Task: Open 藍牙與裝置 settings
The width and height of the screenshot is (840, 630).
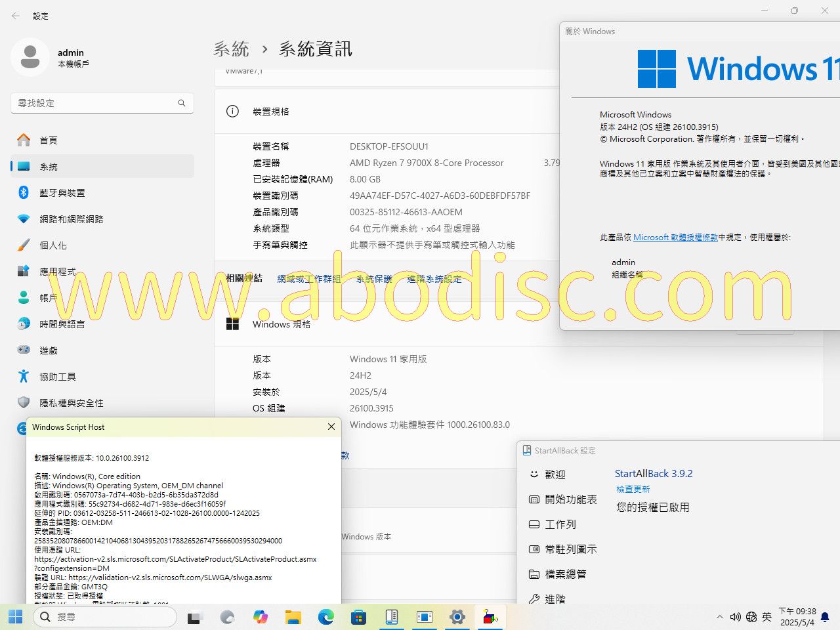Action: point(102,192)
